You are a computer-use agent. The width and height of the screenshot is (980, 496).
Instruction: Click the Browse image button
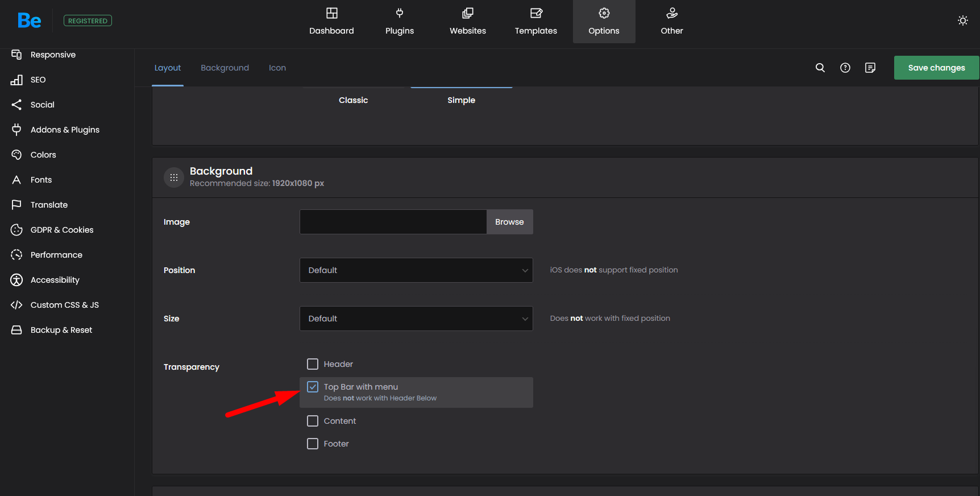[x=509, y=222]
